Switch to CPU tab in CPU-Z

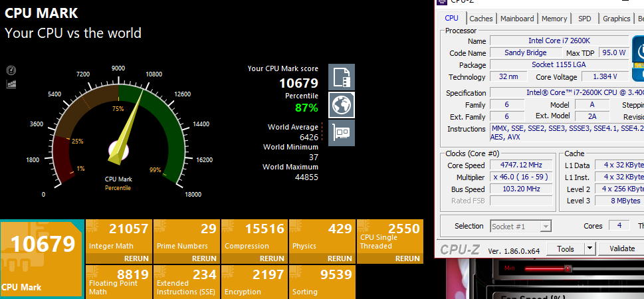pos(451,18)
